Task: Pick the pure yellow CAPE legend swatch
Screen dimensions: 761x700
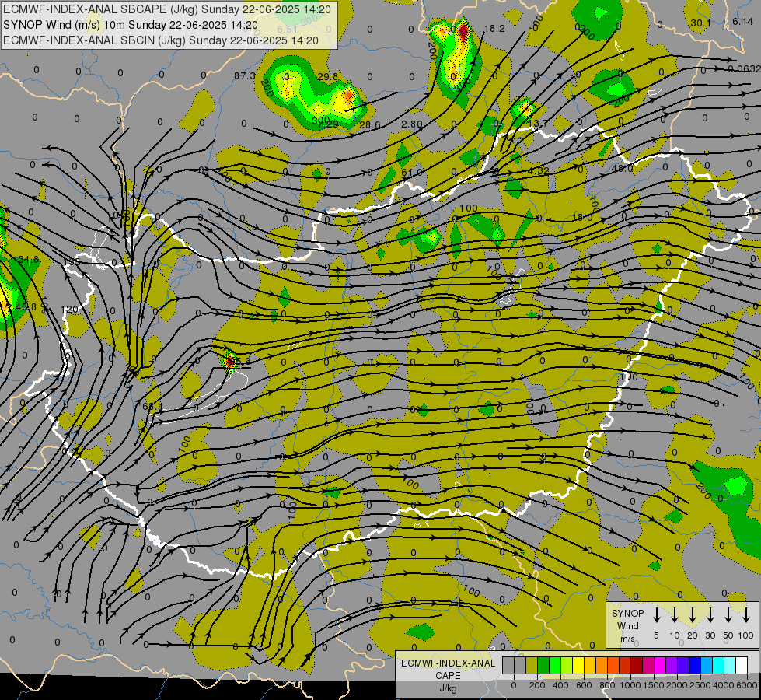Action: pos(578,666)
